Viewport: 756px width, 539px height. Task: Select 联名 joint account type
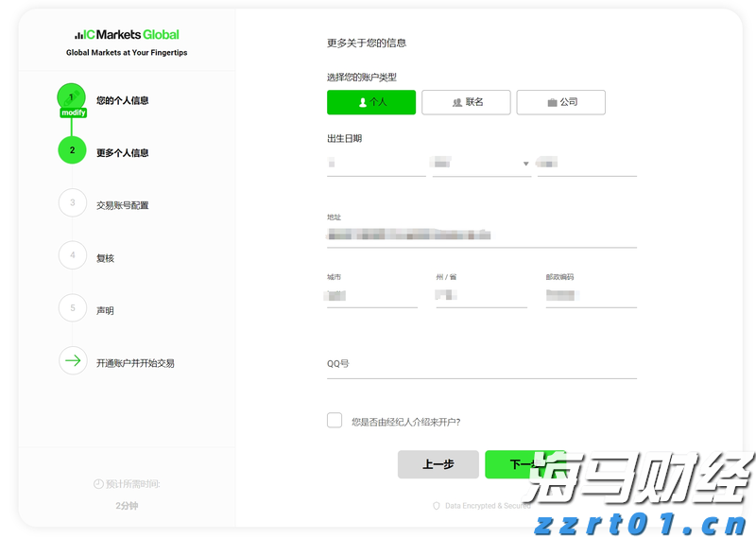point(466,102)
